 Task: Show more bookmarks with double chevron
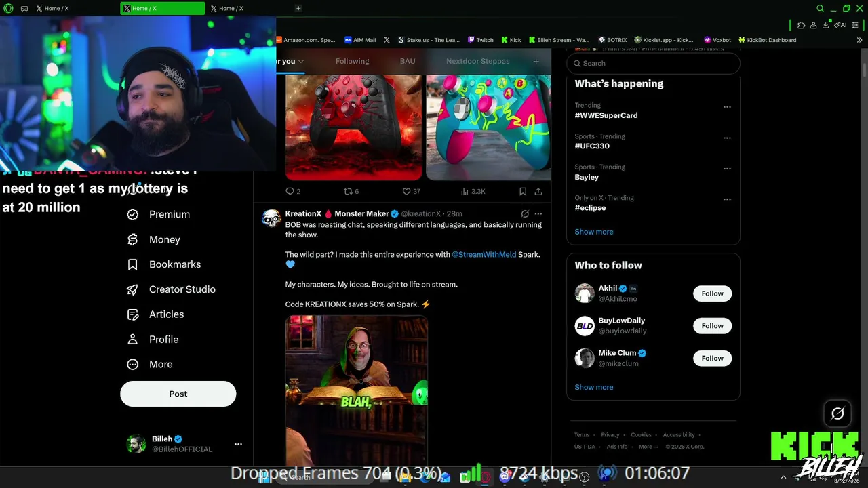pyautogui.click(x=860, y=40)
